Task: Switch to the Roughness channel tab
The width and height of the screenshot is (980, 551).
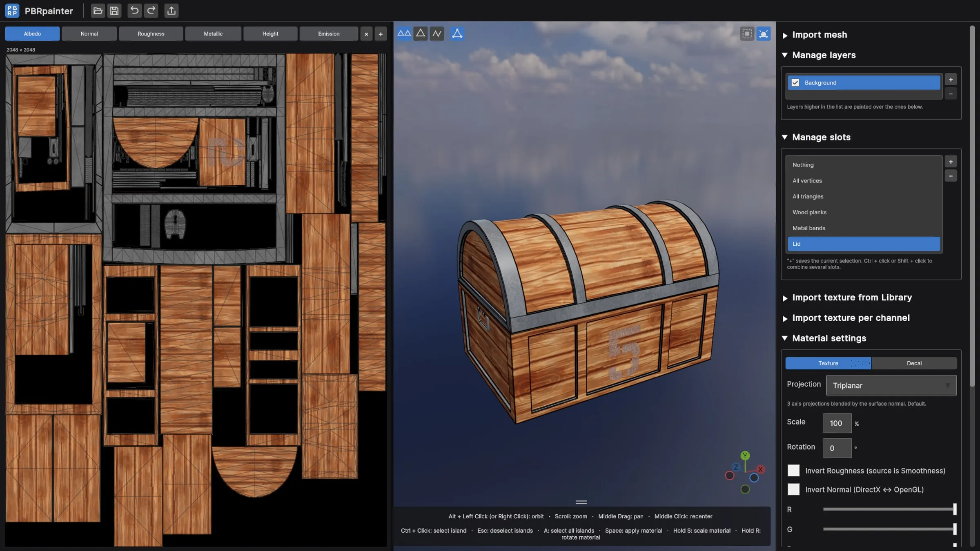Action: [151, 34]
